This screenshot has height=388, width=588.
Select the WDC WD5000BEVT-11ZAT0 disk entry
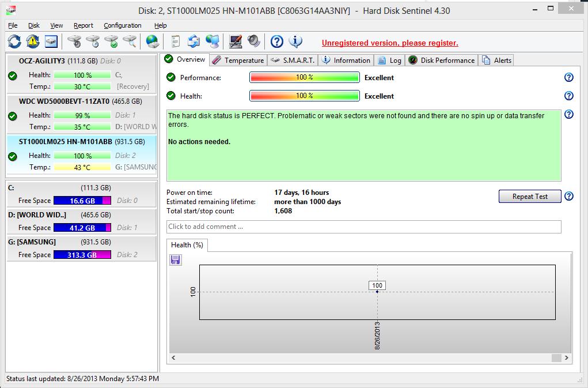(82, 114)
